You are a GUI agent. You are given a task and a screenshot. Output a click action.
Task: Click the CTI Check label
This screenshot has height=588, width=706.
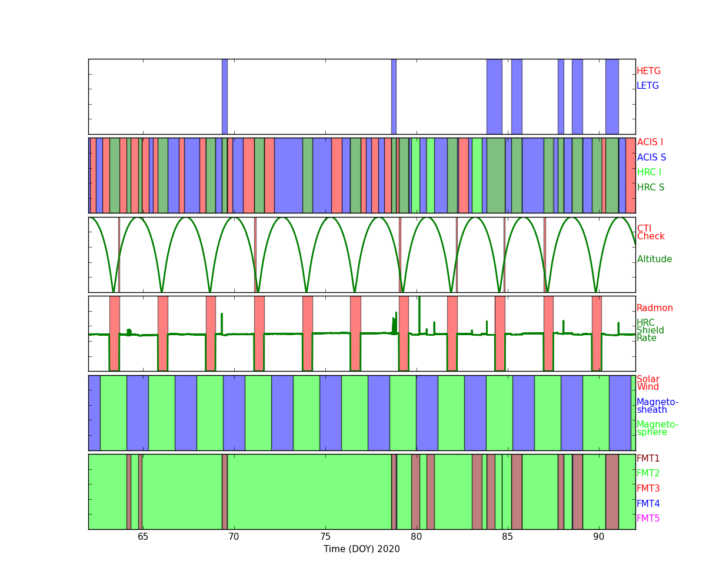coord(650,233)
